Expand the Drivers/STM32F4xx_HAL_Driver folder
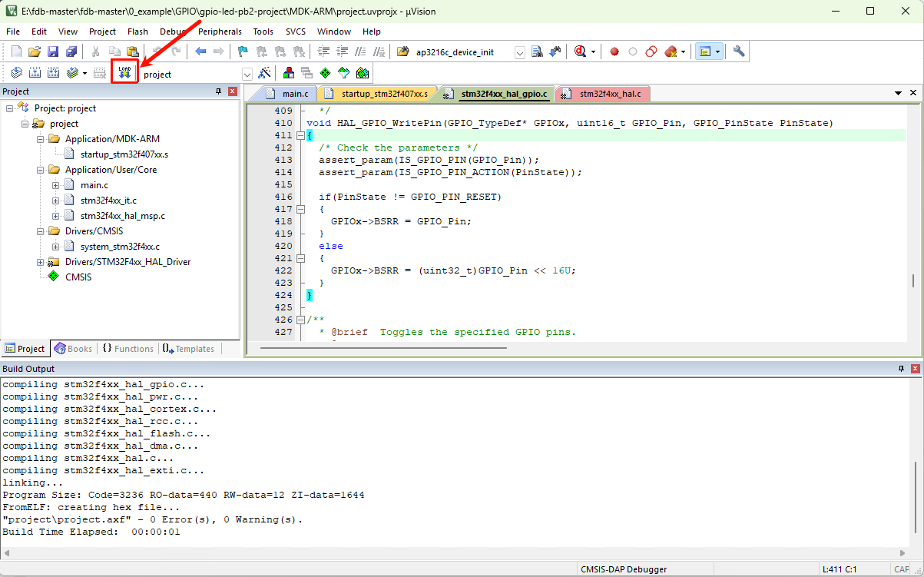924x577 pixels. click(x=41, y=262)
